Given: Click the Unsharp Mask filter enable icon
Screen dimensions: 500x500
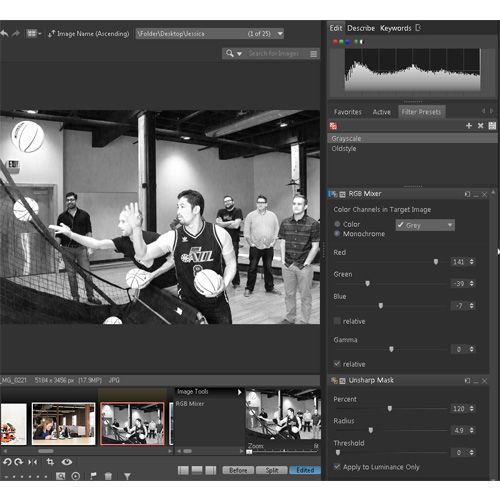Looking at the screenshot, I should [x=333, y=380].
